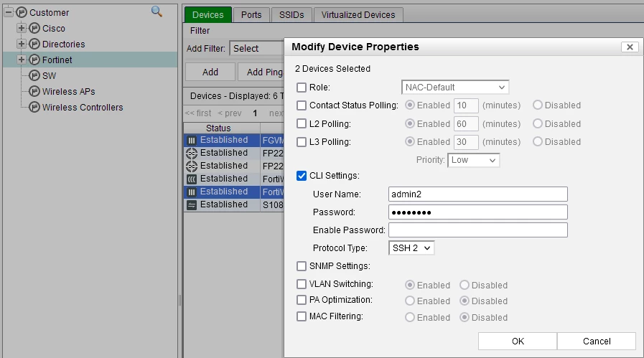The height and width of the screenshot is (358, 644).
Task: Open the Protocol Type SSH 2 dropdown
Action: (411, 248)
